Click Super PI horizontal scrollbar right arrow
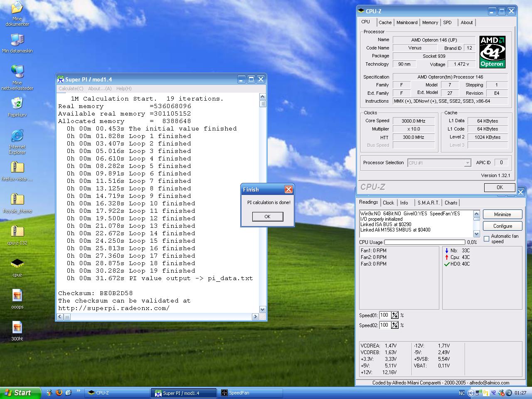 [256, 317]
